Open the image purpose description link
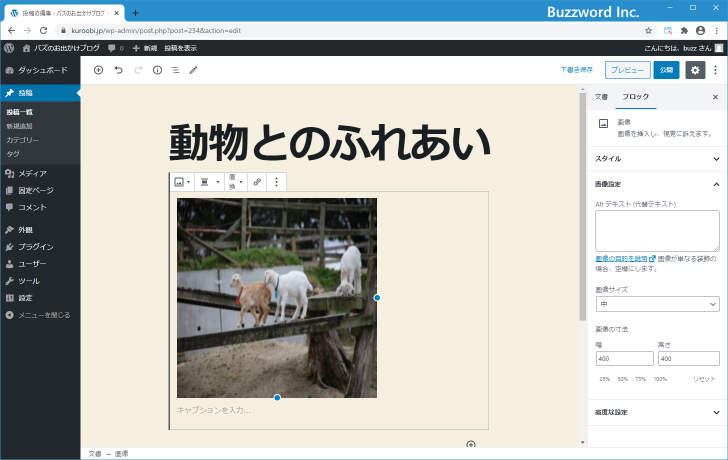Image resolution: width=728 pixels, height=460 pixels. (625, 259)
